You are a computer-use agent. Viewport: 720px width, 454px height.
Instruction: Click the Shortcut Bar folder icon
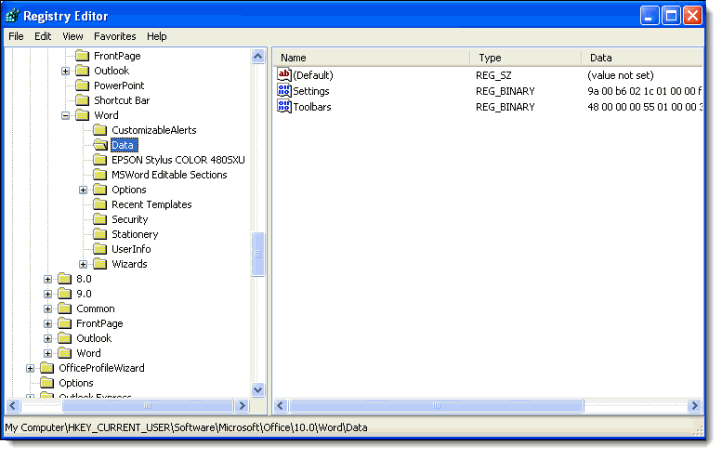pyautogui.click(x=82, y=100)
